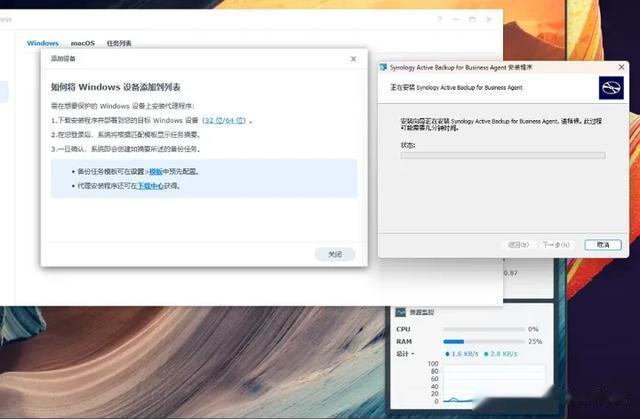Click the 0% CPU value
Screen dimensions: 640x419
click(533, 329)
